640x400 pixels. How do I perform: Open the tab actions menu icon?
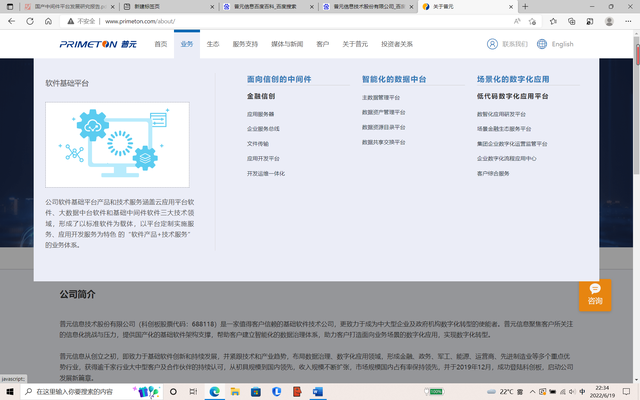pos(10,7)
